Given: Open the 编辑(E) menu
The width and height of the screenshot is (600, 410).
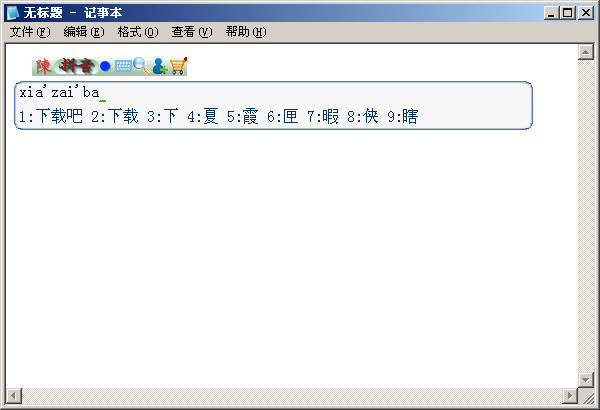Looking at the screenshot, I should coord(84,32).
